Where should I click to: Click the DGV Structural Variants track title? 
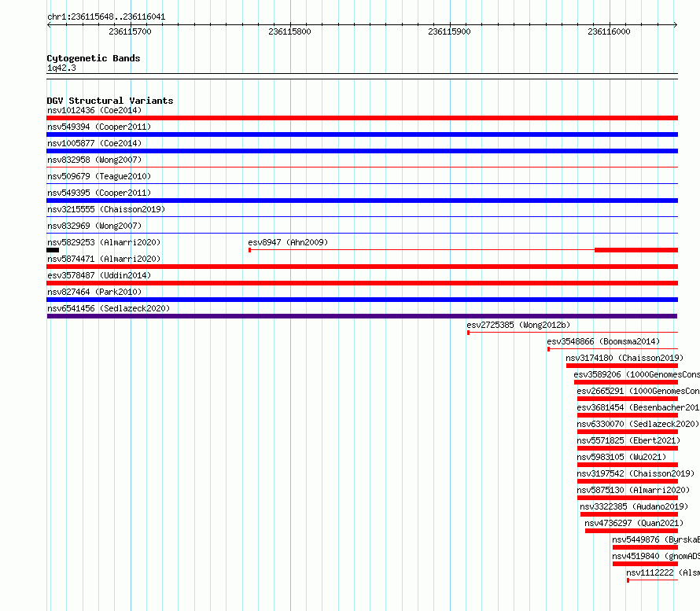[x=110, y=101]
